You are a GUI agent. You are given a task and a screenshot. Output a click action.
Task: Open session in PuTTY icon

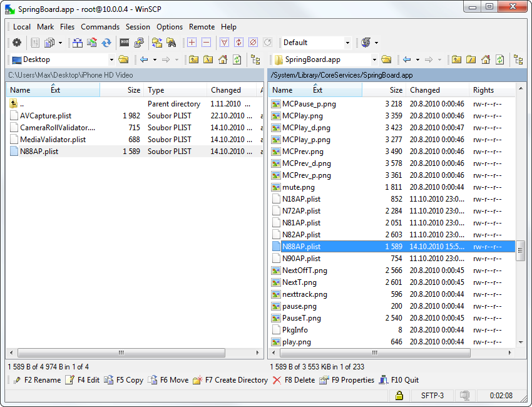tap(139, 43)
